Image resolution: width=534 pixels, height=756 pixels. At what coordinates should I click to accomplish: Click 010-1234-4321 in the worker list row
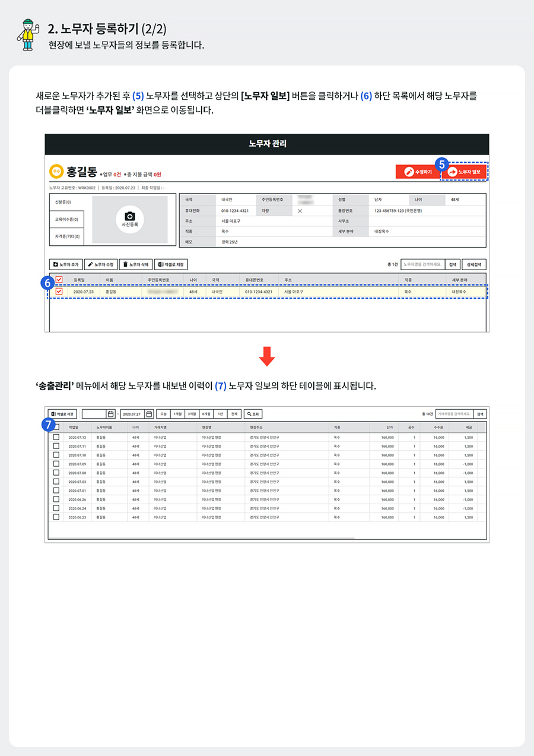[x=259, y=292]
